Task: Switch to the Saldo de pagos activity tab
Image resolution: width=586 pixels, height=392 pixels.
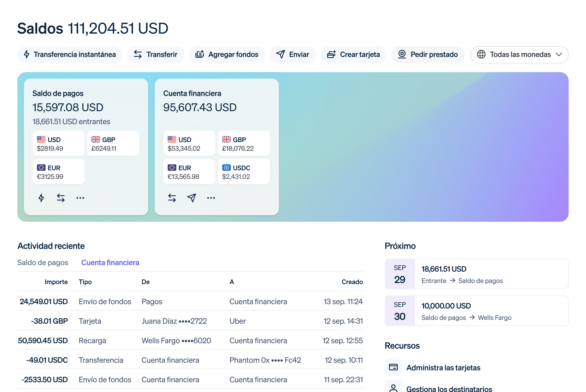Action: [43, 262]
